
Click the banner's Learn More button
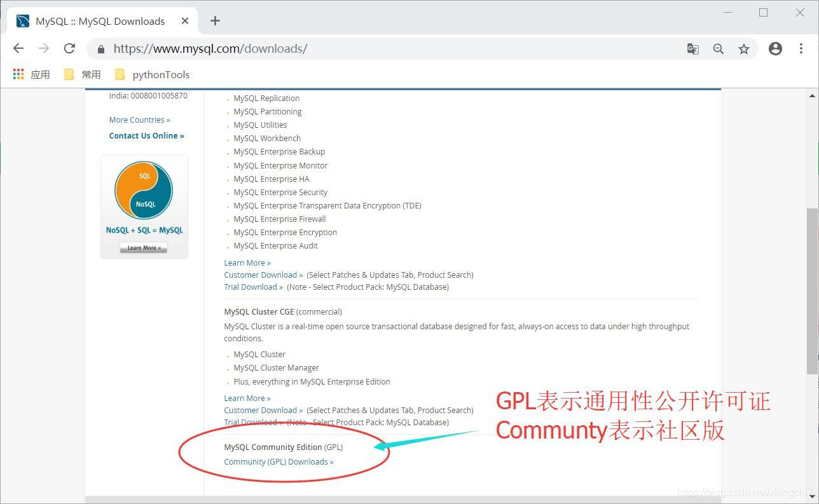[144, 248]
